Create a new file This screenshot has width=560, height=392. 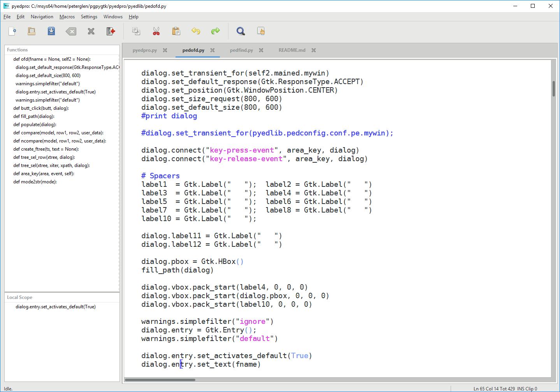point(12,31)
